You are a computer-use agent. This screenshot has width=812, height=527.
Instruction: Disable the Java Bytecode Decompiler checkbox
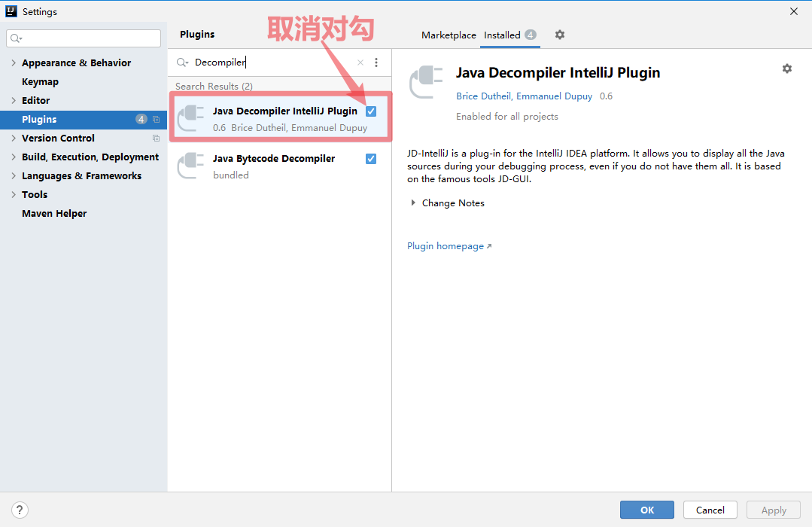pyautogui.click(x=371, y=159)
